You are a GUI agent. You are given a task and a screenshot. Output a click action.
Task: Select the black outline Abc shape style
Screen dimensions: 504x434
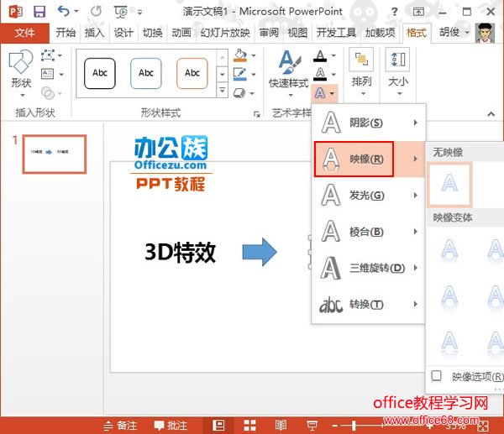[100, 73]
